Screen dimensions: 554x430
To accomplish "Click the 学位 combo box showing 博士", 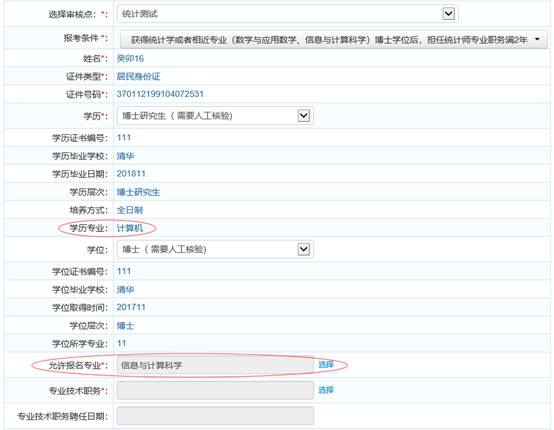I will click(215, 249).
